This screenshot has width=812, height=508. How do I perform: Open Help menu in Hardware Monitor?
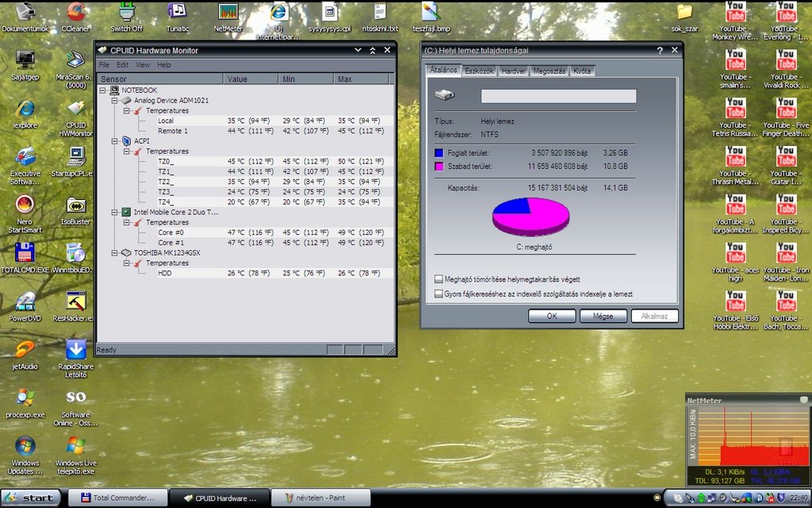pos(163,65)
